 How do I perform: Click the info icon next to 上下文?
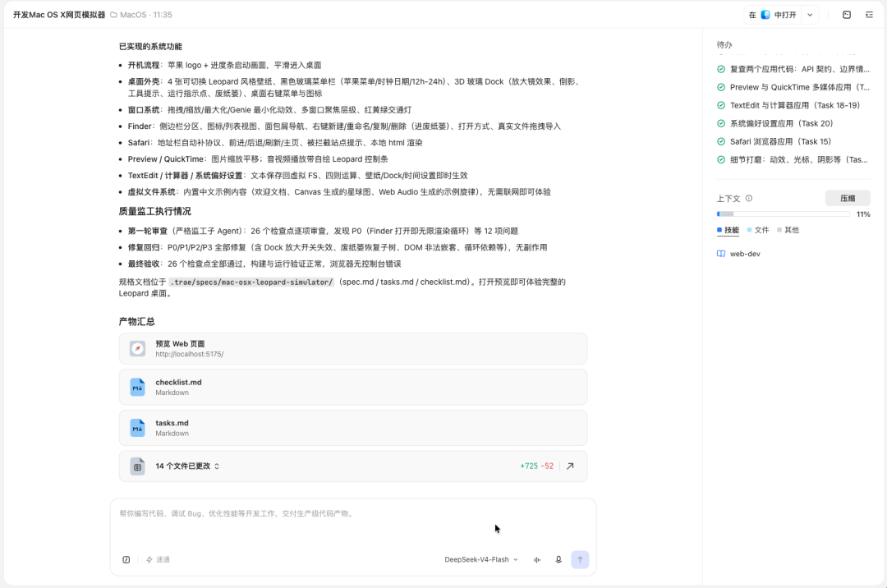[x=749, y=199]
